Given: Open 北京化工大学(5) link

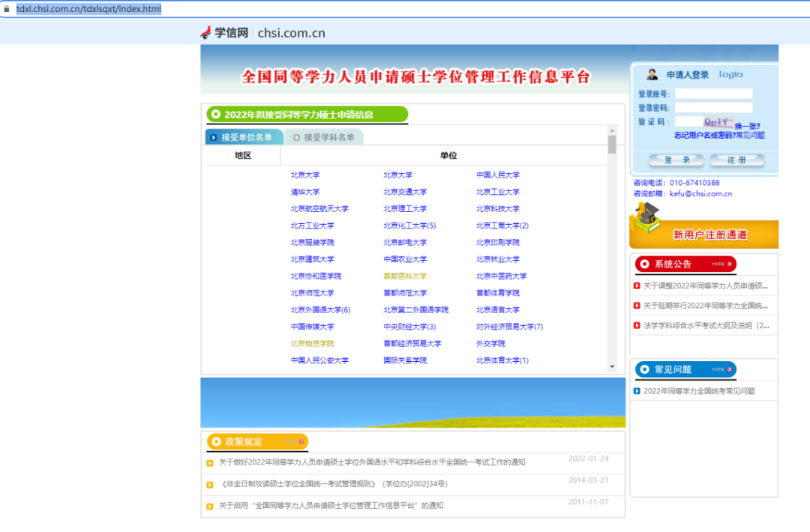Looking at the screenshot, I should click(409, 226).
